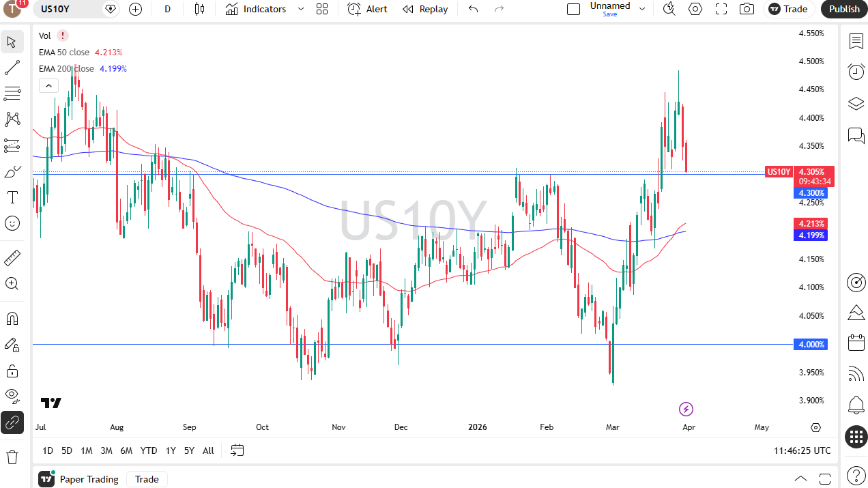Click the Trade button in top bar
This screenshot has width=868, height=488.
789,9
